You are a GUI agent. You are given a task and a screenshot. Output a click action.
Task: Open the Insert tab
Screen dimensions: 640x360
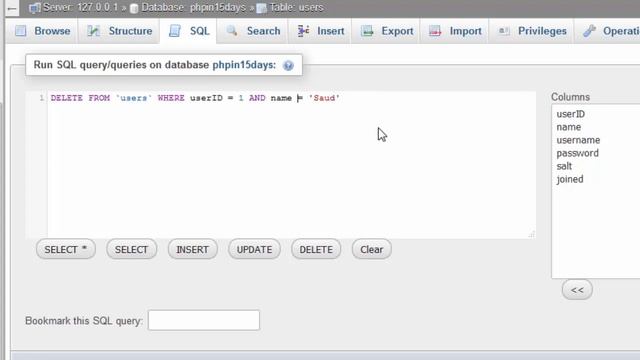320,31
